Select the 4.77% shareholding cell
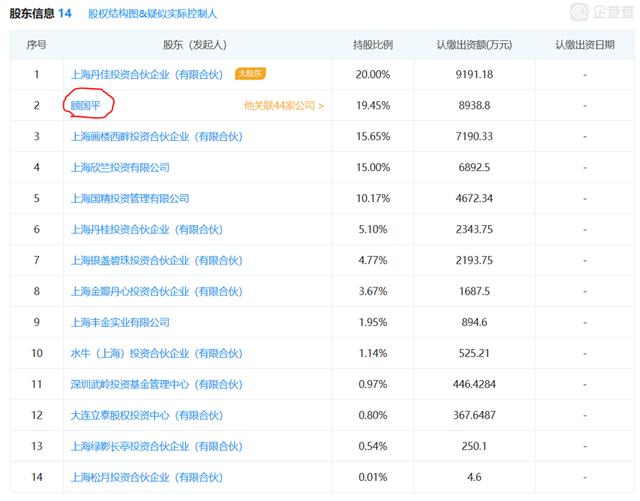The height and width of the screenshot is (501, 640). (x=373, y=261)
